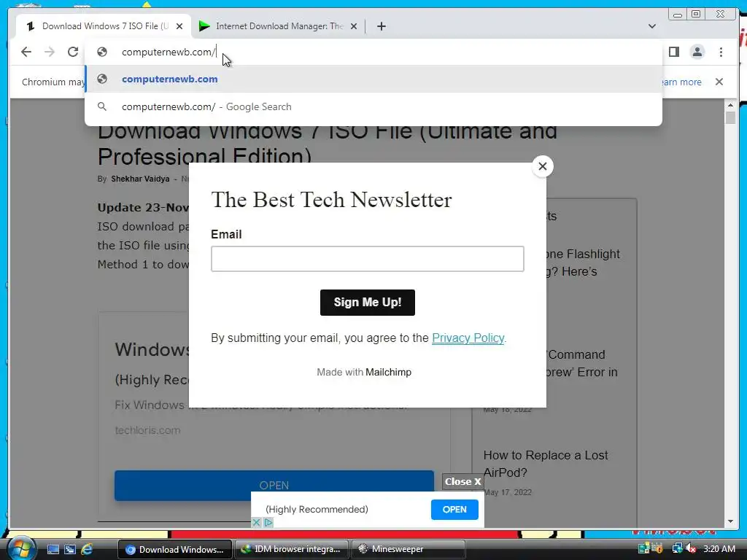Click the ad dismiss X icon
This screenshot has height=560, width=747.
pos(256,522)
